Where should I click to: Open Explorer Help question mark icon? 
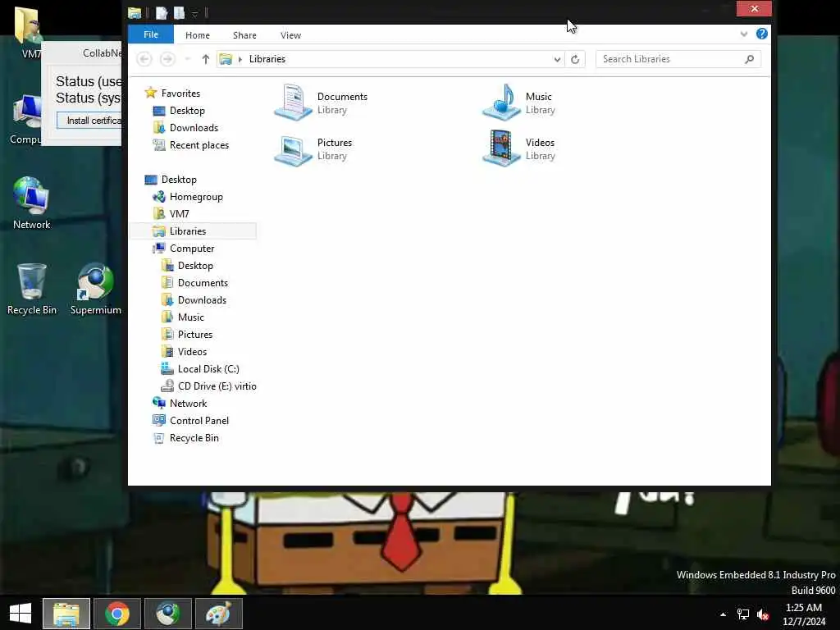point(762,34)
